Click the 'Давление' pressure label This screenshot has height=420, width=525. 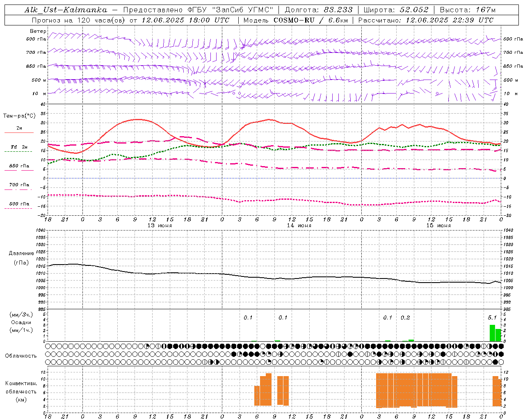click(x=21, y=253)
